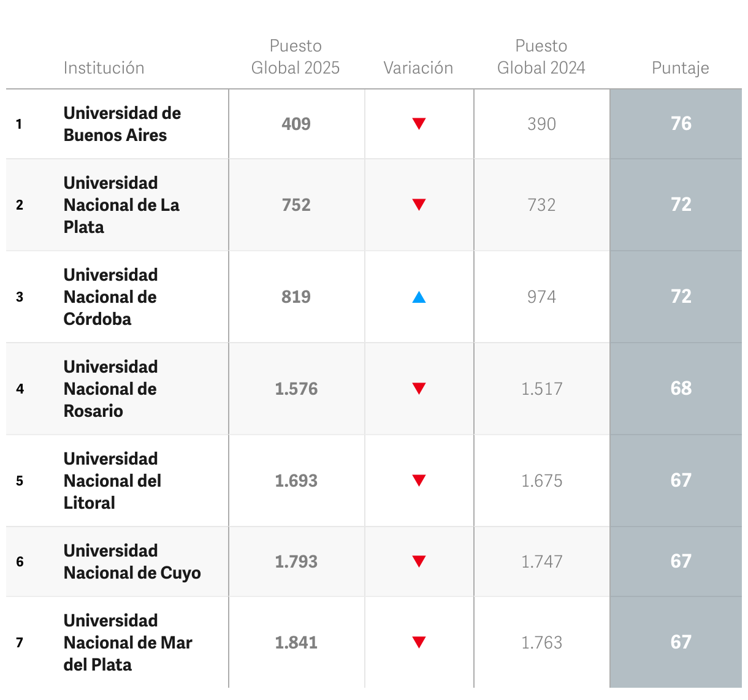Click the 974 rank in 2024 column
Screen dimensions: 748x700
(x=541, y=297)
